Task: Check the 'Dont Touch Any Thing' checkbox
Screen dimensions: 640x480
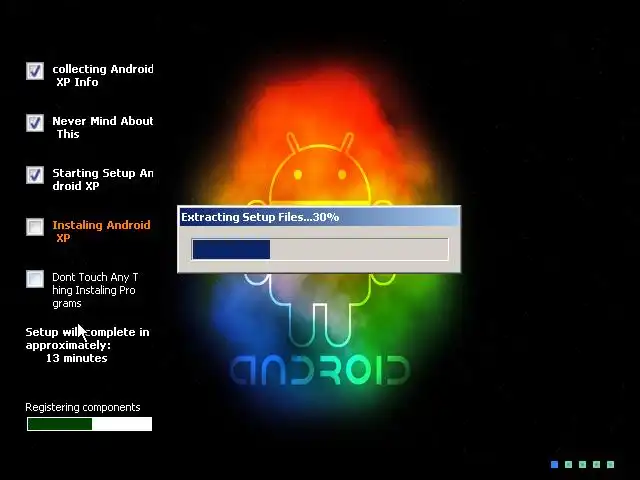Action: [x=35, y=279]
